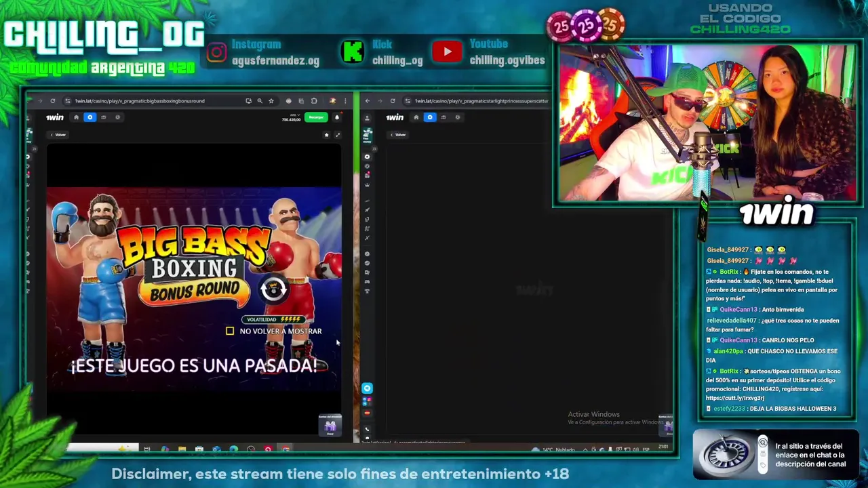The width and height of the screenshot is (868, 488).
Task: Open profile avatar in left browser
Action: coord(332,101)
